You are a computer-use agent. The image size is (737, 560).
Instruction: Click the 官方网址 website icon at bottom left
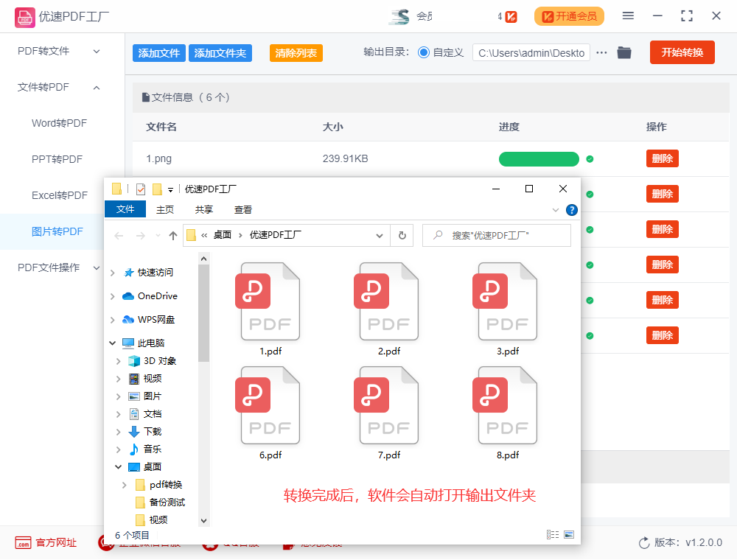pos(24,542)
